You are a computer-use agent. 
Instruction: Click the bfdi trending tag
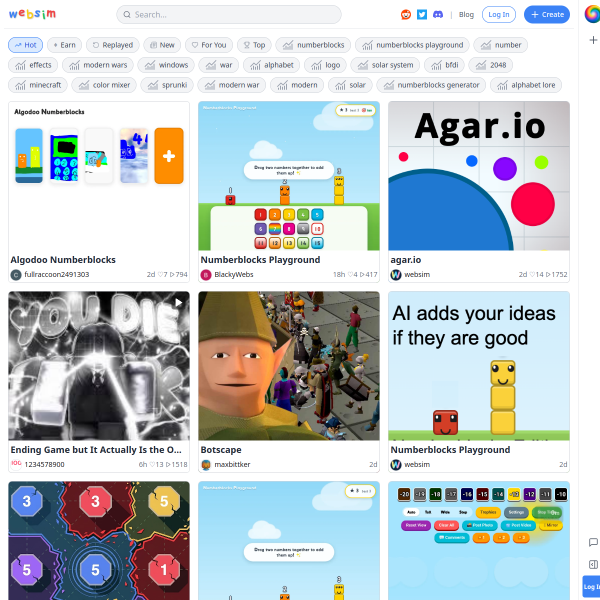click(x=444, y=65)
